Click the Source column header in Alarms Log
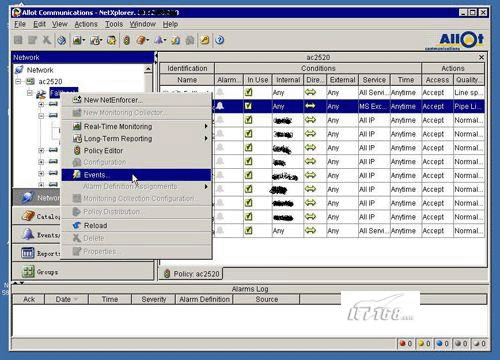Image resolution: width=500 pixels, height=360 pixels. [x=266, y=300]
